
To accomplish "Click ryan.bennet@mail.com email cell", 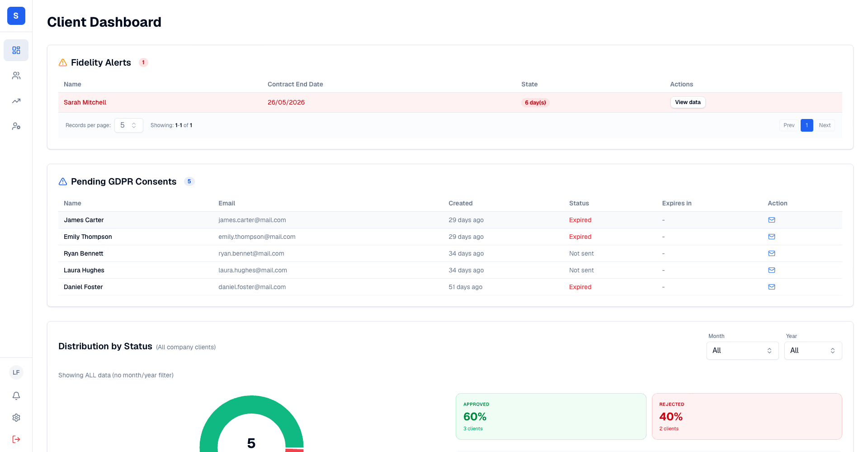I will 251,253.
